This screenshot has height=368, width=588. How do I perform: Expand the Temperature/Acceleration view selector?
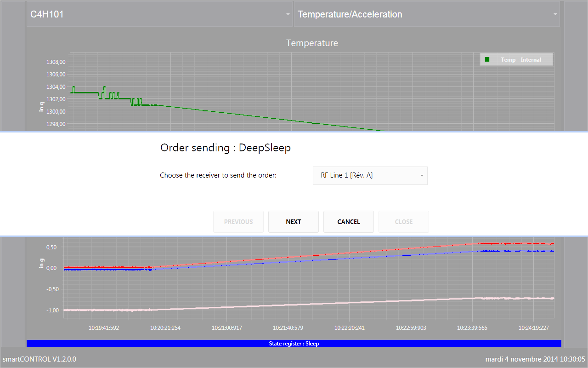pyautogui.click(x=427, y=14)
